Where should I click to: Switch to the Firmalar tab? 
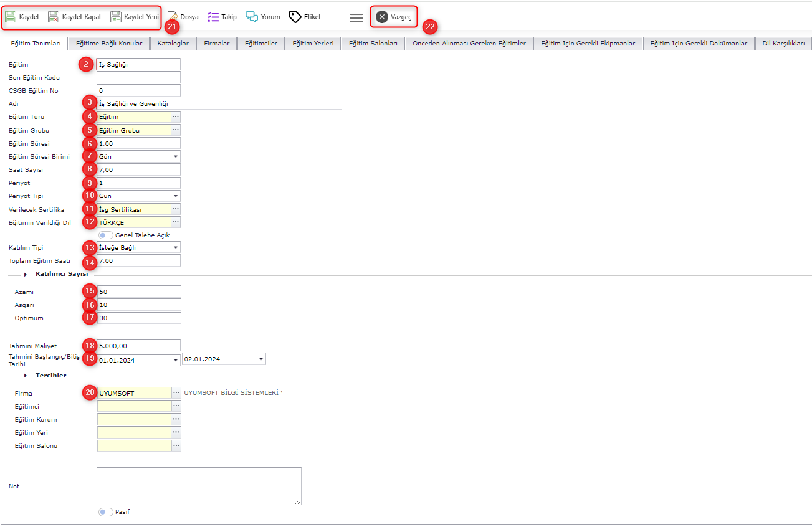coord(217,44)
